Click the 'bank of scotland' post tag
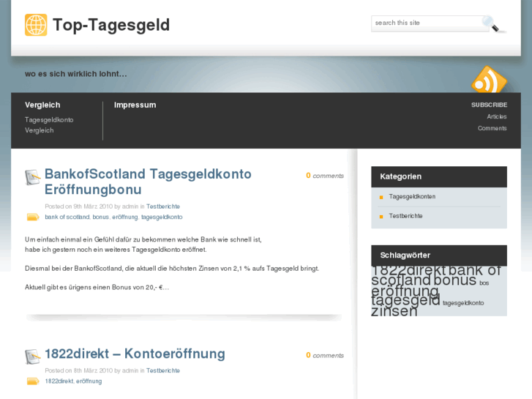This screenshot has width=532, height=399. [x=67, y=217]
